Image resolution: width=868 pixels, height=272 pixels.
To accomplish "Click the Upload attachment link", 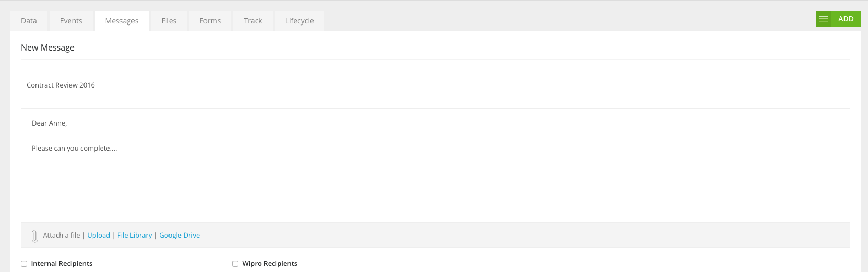I will pos(99,236).
